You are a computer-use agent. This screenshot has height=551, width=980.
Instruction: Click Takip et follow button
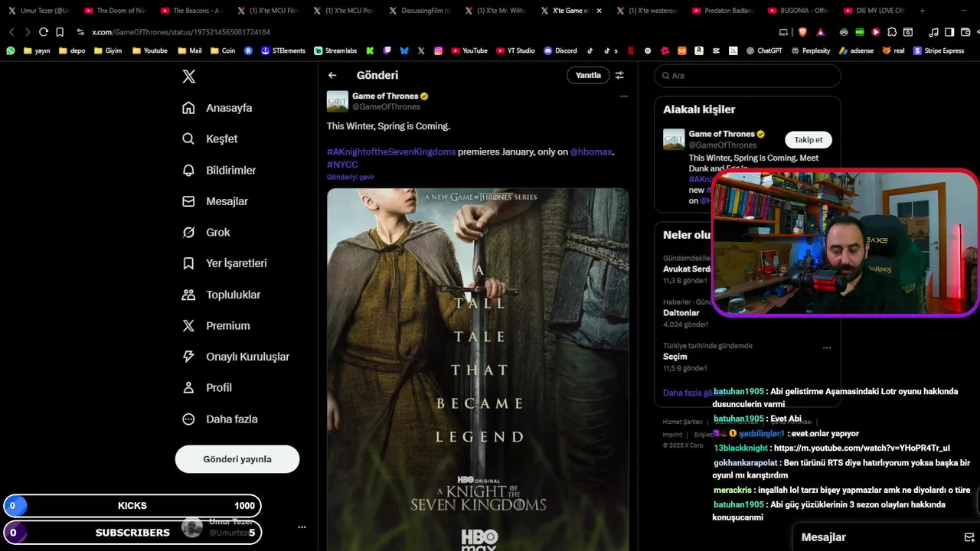pos(808,140)
